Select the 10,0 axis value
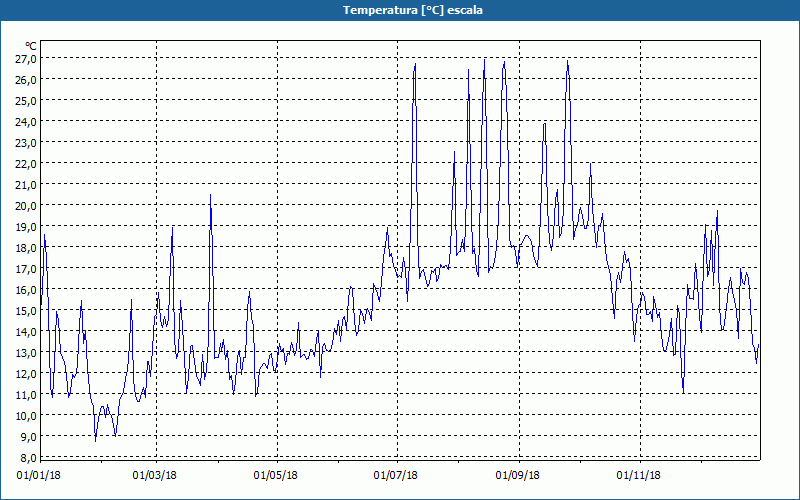This screenshot has width=800, height=500. (x=26, y=415)
